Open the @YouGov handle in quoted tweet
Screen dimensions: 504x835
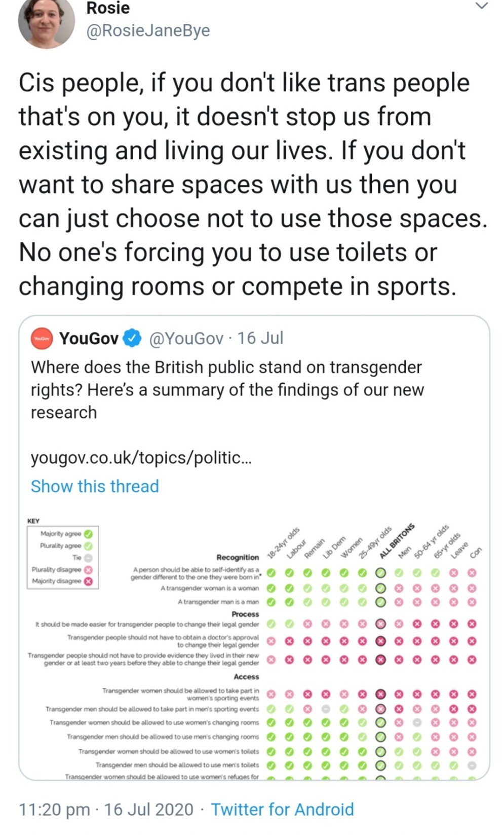point(186,338)
